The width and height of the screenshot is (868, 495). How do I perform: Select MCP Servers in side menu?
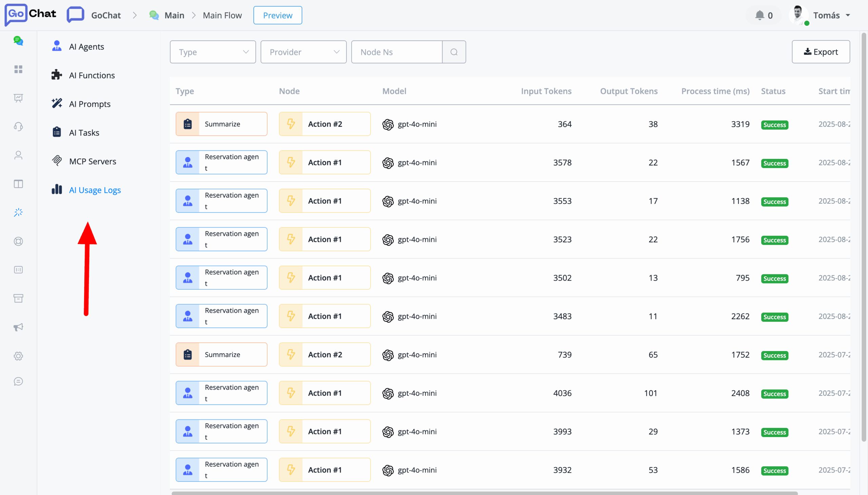93,161
